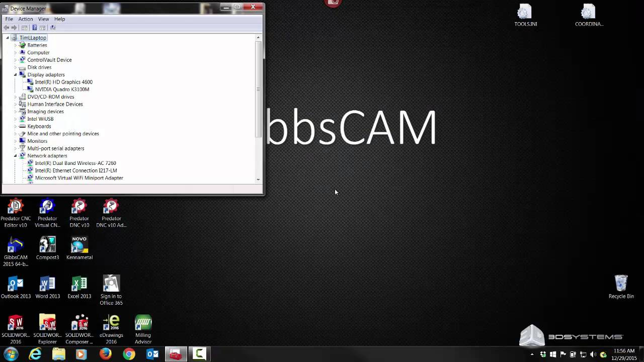Image resolution: width=644 pixels, height=362 pixels.
Task: Open the File menu
Action: click(9, 19)
